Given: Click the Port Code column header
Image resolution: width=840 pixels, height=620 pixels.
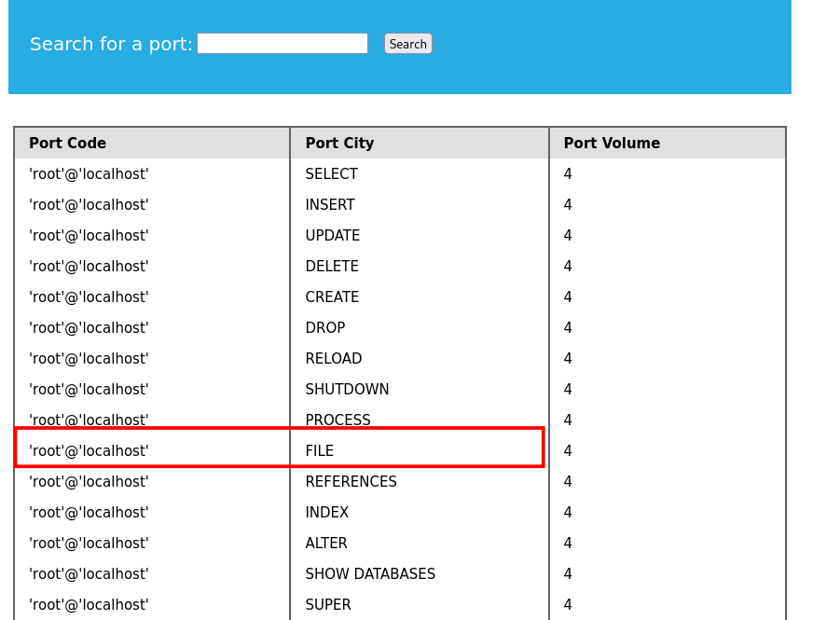Looking at the screenshot, I should tap(67, 144).
